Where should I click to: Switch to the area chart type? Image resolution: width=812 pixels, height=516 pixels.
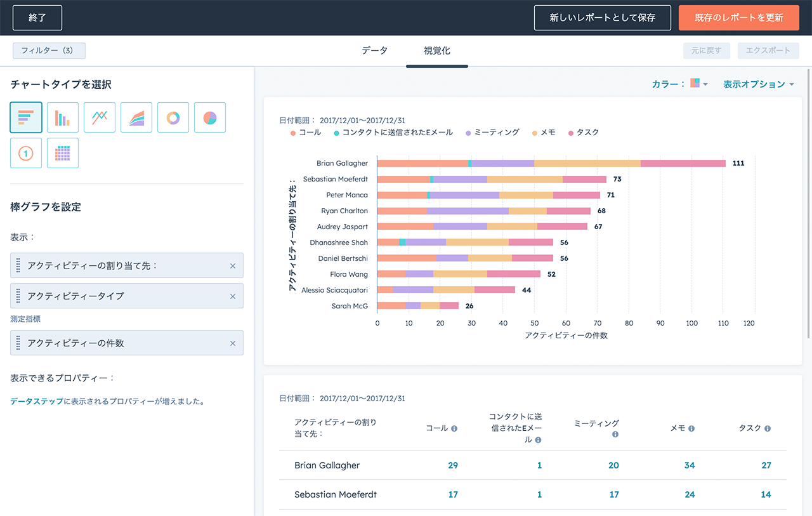click(136, 117)
